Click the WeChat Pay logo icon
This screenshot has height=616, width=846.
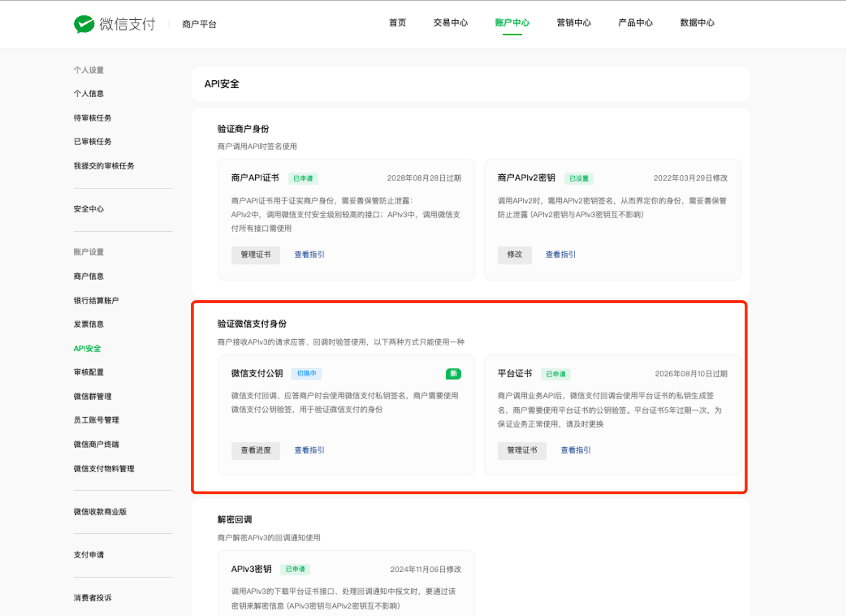tap(84, 24)
